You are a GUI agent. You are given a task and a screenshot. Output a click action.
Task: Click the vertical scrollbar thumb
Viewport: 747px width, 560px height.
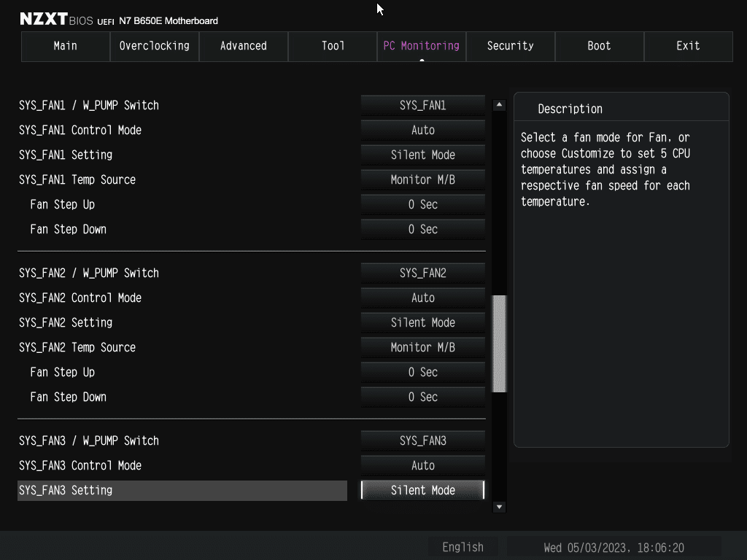click(499, 344)
